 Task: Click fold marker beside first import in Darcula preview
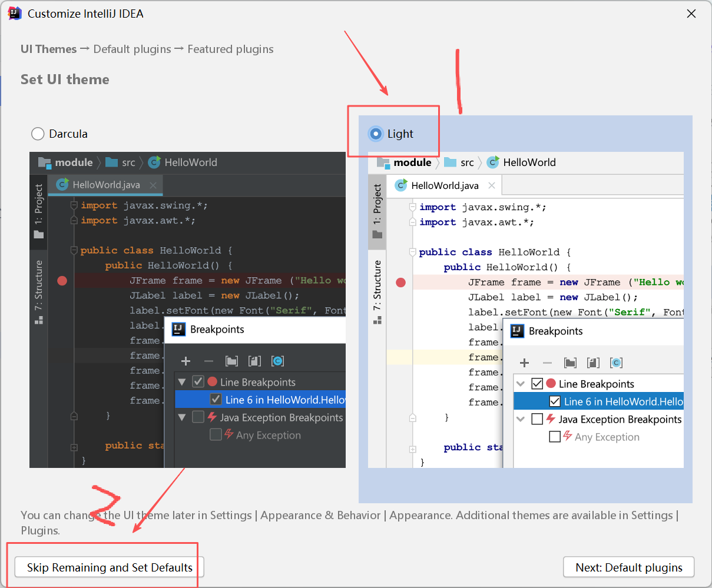(74, 205)
